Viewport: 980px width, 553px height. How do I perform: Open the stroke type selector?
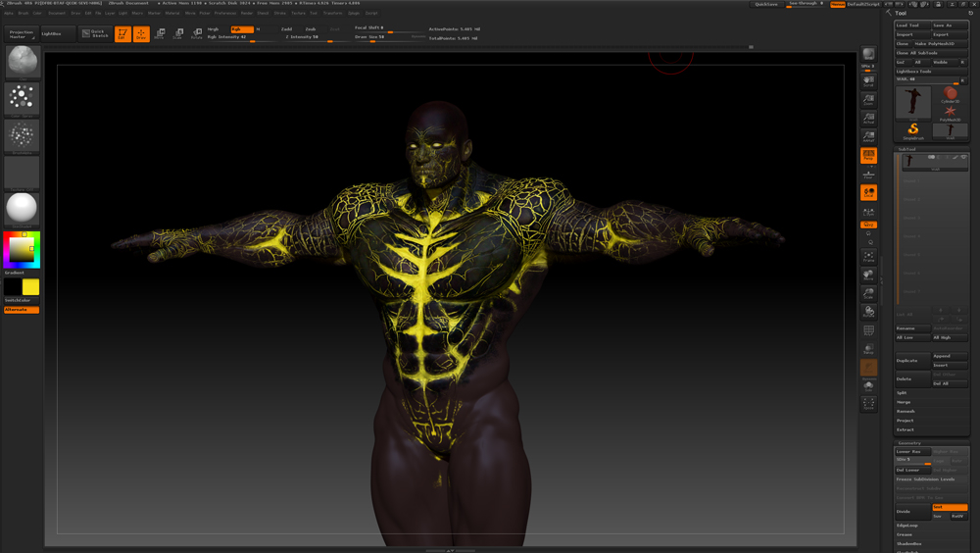point(22,98)
